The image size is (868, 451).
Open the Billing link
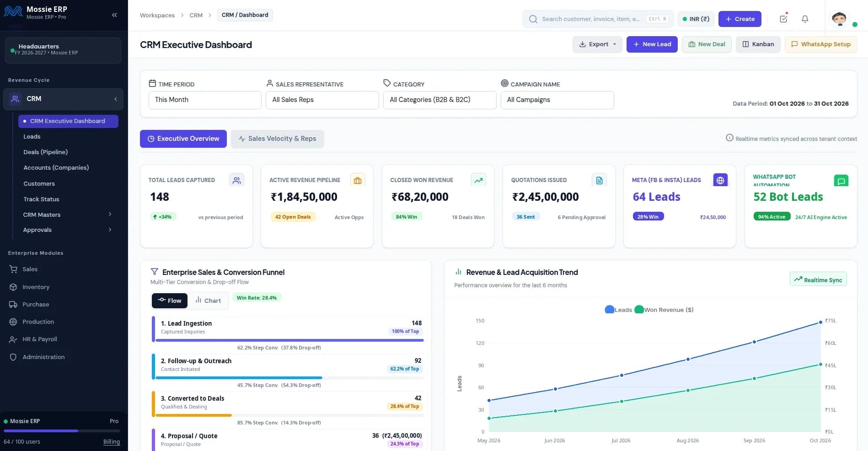coord(112,442)
